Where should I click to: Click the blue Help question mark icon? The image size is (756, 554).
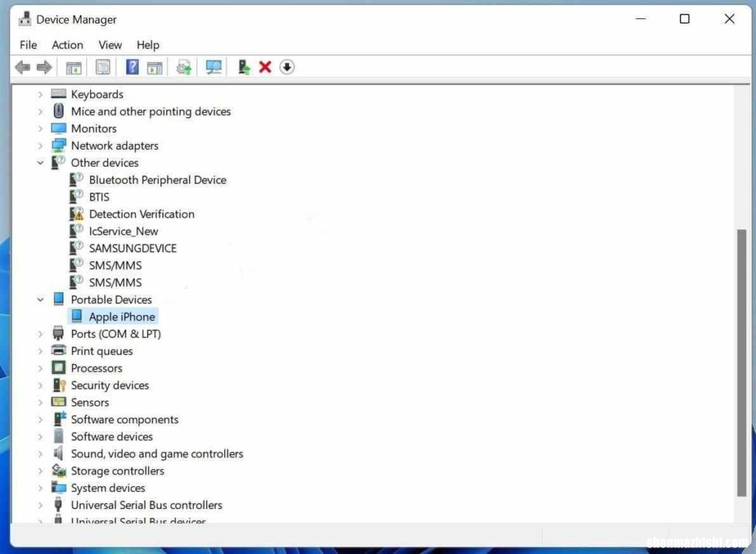coord(132,67)
